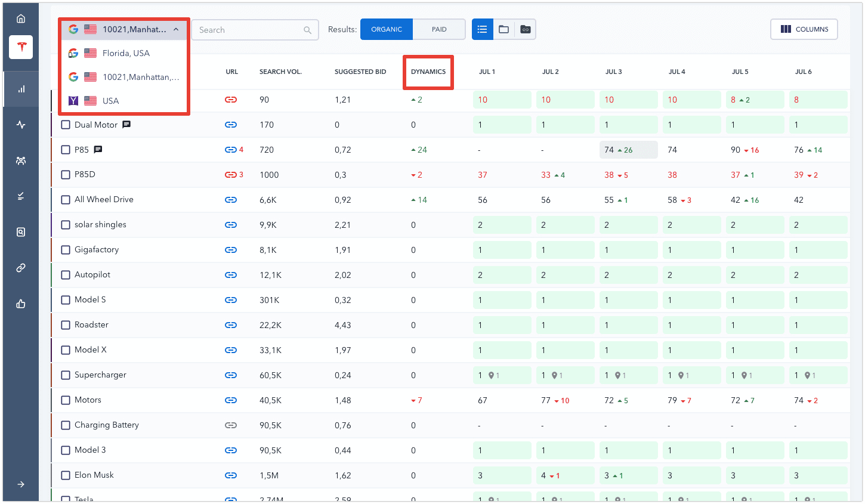This screenshot has height=504, width=865.
Task: Collapse the 10021,Manhattan search engine dropdown
Action: pyautogui.click(x=124, y=29)
